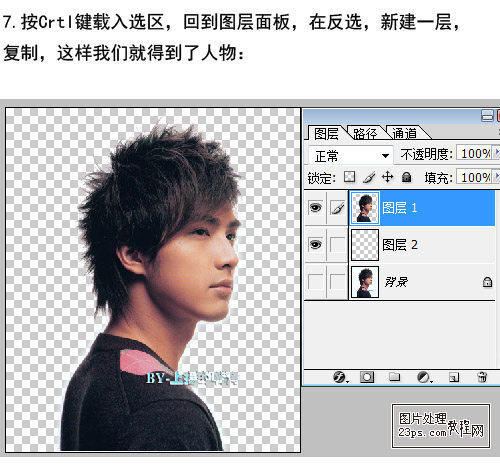Click the lock position move icon
Image resolution: width=500 pixels, height=470 pixels.
click(387, 177)
